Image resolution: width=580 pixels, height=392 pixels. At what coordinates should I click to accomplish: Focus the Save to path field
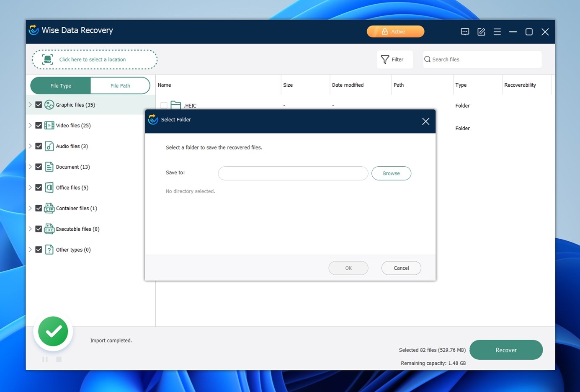point(293,173)
